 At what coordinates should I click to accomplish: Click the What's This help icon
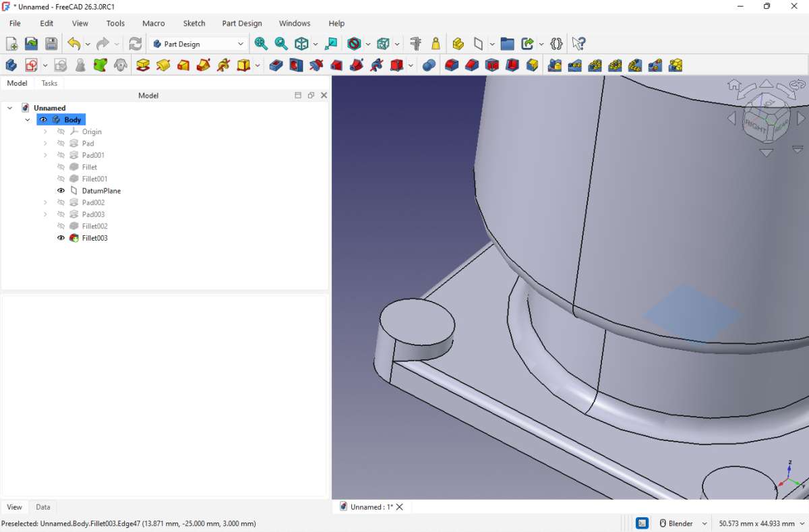tap(578, 44)
